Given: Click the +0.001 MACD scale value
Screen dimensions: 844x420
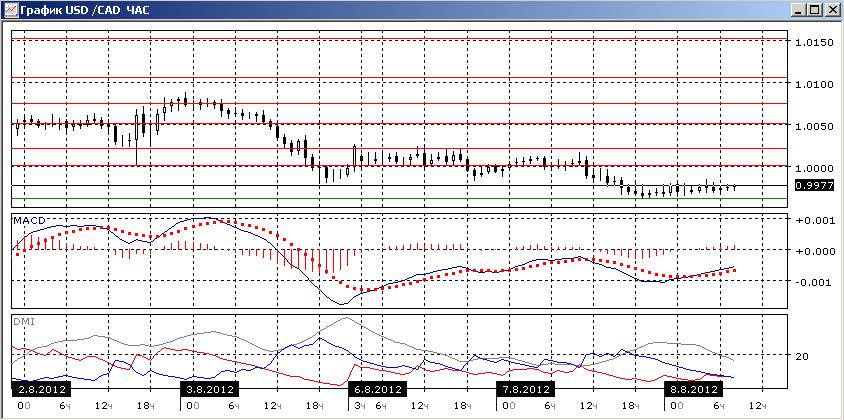Looking at the screenshot, I should point(815,220).
